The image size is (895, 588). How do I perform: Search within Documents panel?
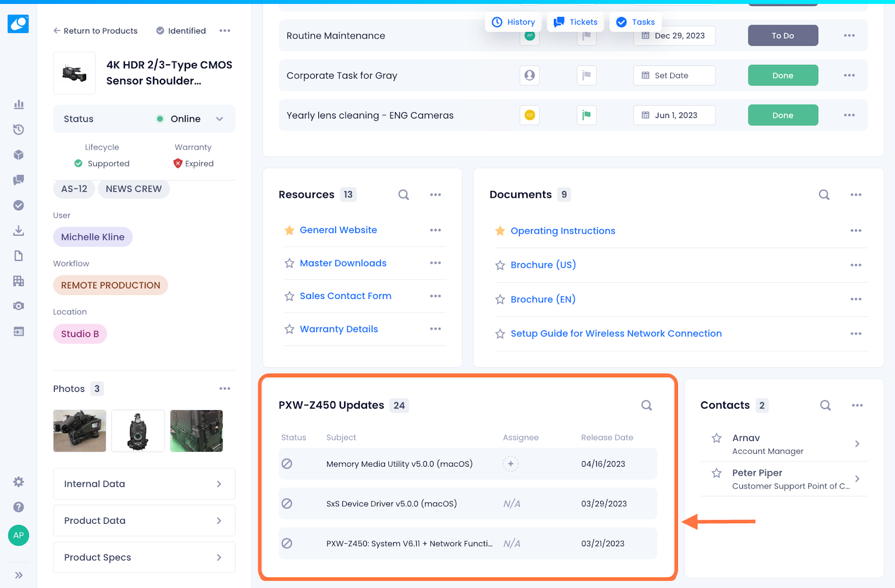click(x=824, y=195)
